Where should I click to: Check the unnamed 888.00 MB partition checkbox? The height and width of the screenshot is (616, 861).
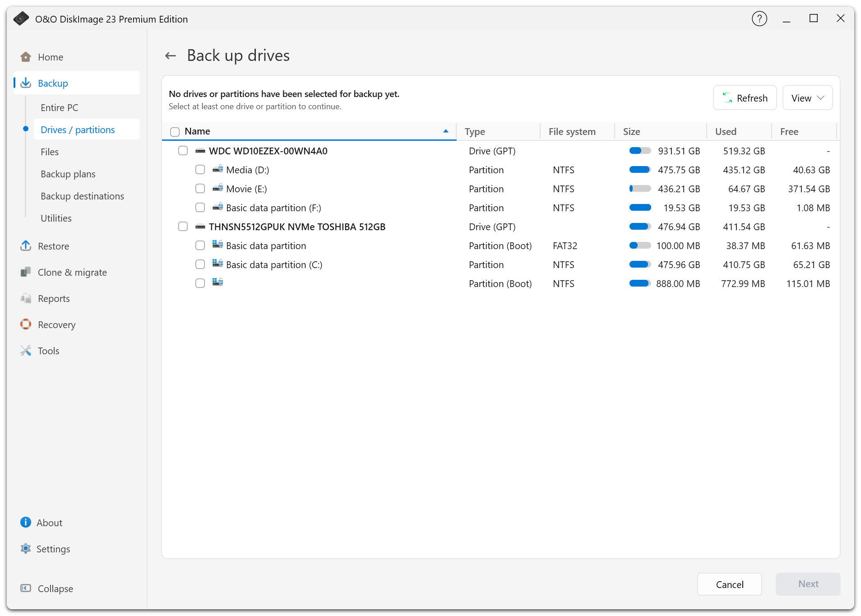(200, 283)
